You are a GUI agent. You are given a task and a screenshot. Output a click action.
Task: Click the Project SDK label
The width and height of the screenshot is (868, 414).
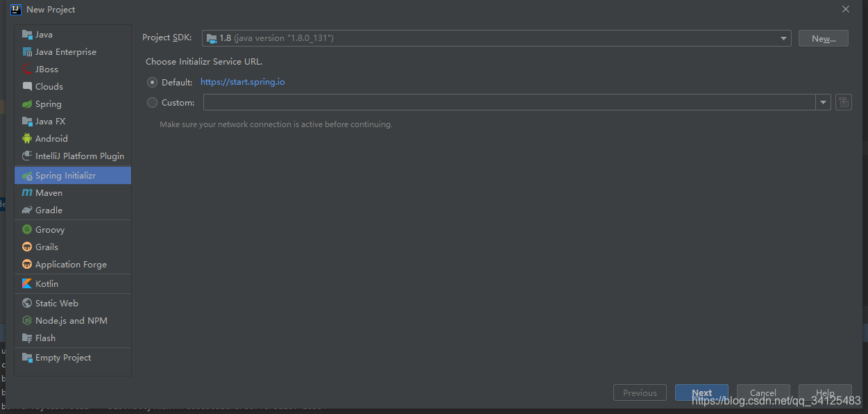coord(167,38)
